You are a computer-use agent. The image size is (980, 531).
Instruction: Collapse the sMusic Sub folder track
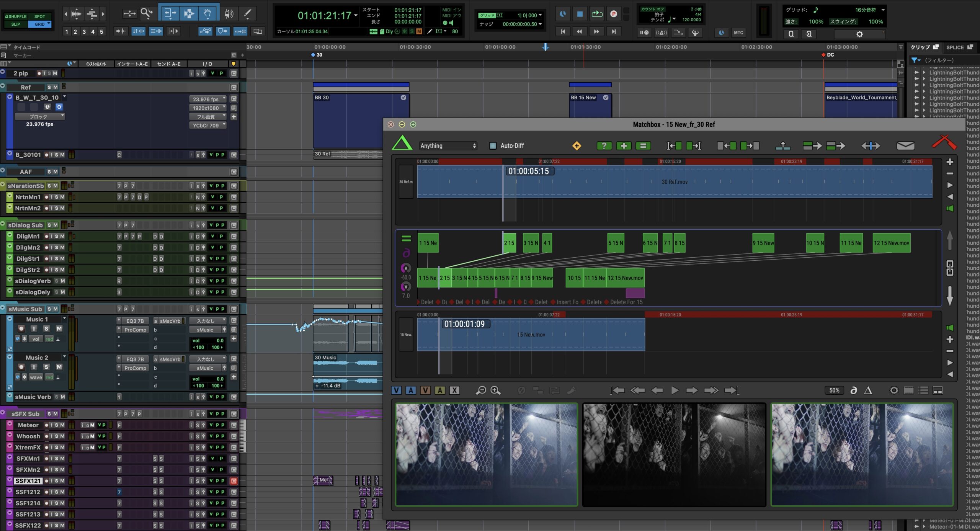(3, 308)
